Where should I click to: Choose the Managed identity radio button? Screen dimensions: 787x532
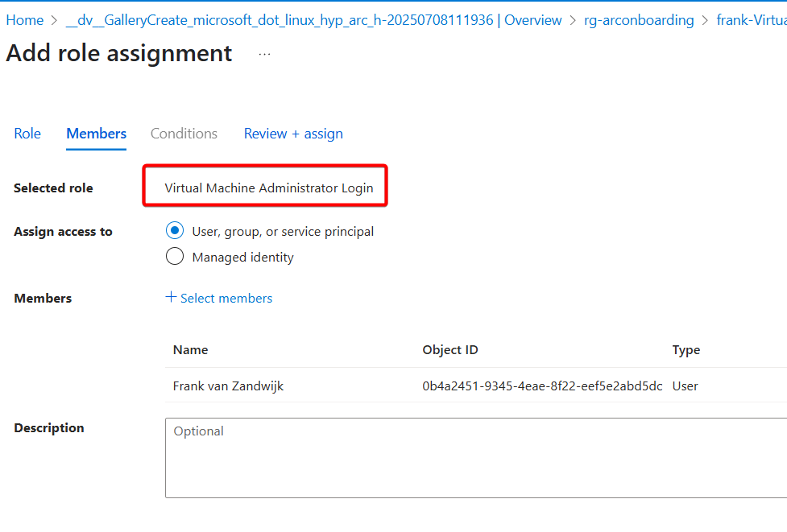[x=175, y=257]
